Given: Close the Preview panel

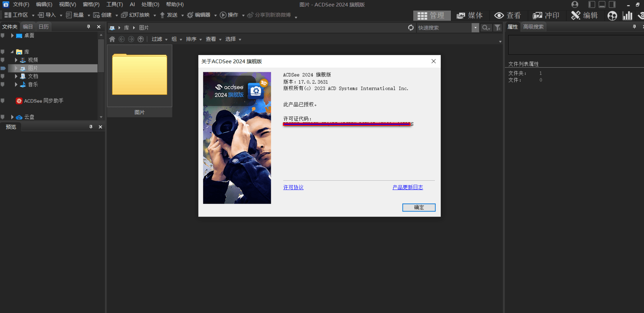Looking at the screenshot, I should 101,127.
